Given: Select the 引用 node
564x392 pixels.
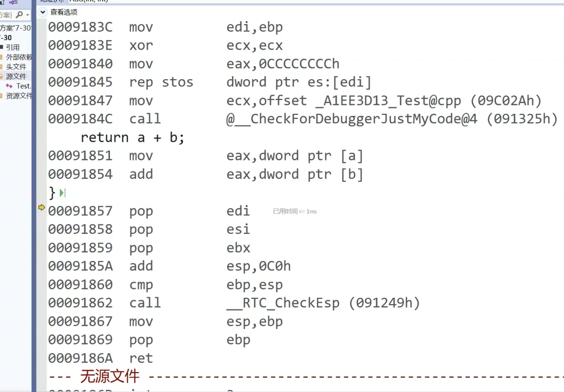Looking at the screenshot, I should 13,47.
